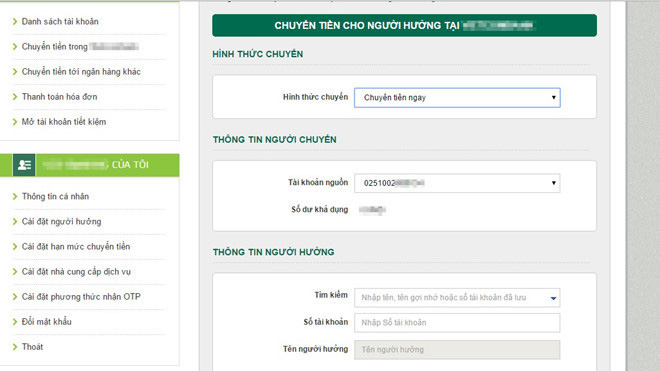Click the CHUYỂN TIỀN CHO NGƯỜI HƯỞNG TẠI banner

tap(405, 26)
